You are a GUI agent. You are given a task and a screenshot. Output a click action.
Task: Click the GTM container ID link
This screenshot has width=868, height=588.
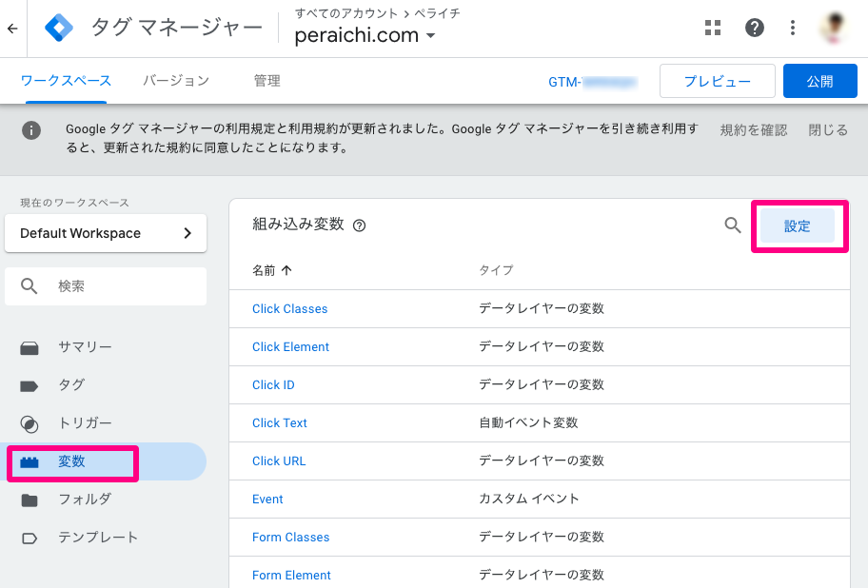click(x=593, y=82)
